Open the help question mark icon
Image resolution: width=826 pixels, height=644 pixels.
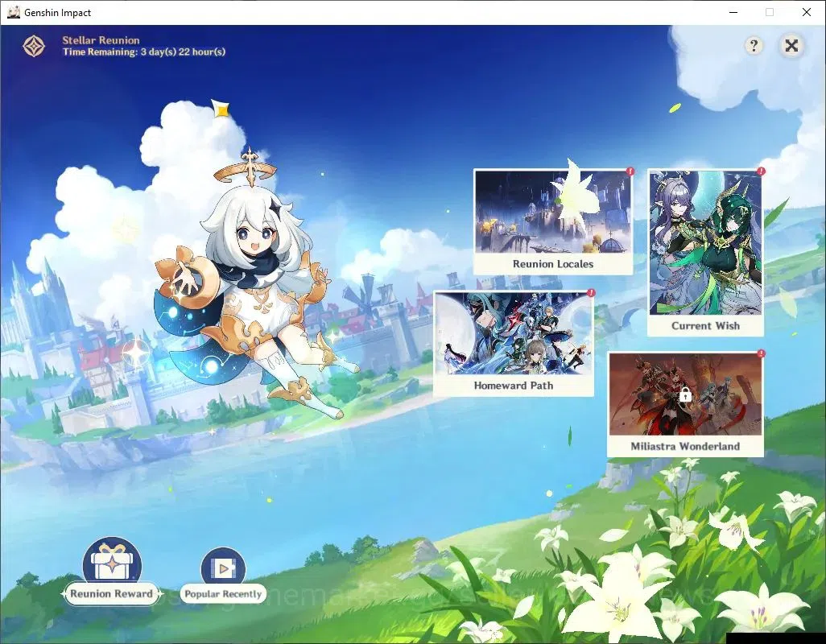click(x=754, y=46)
